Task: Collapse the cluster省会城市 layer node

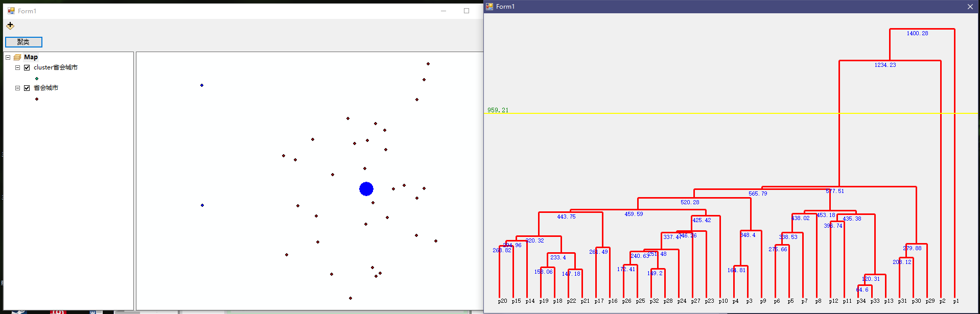Action: pos(18,67)
